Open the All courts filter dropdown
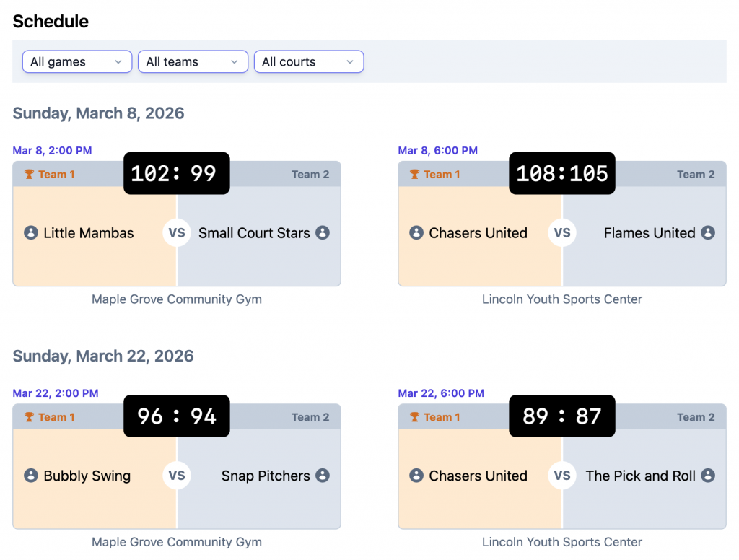Image resolution: width=739 pixels, height=560 pixels. coord(308,62)
